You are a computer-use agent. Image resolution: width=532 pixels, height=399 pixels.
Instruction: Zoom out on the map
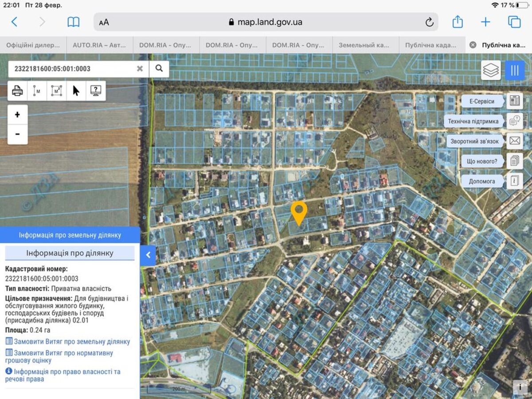17,134
